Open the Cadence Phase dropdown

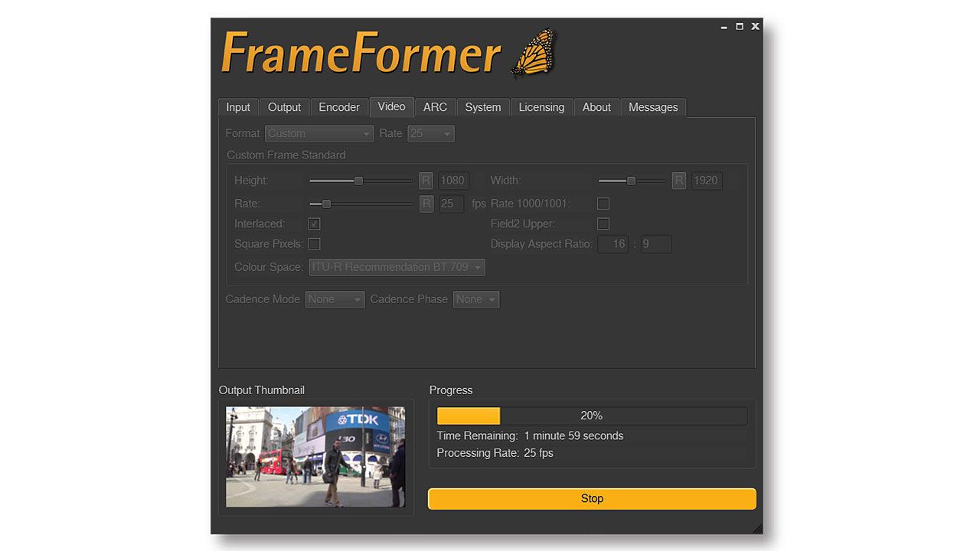pos(475,299)
